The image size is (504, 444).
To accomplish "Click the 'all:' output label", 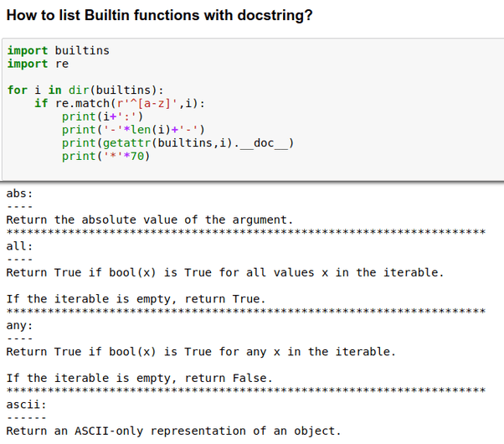I will pos(19,246).
